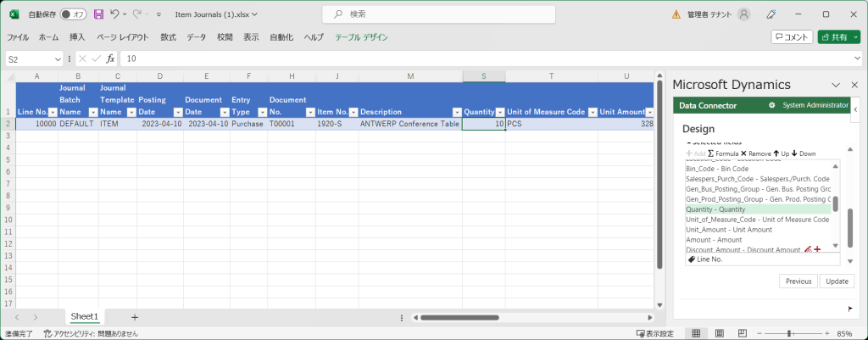Click into the 検索 search box
This screenshot has width=868, height=340.
click(x=439, y=14)
